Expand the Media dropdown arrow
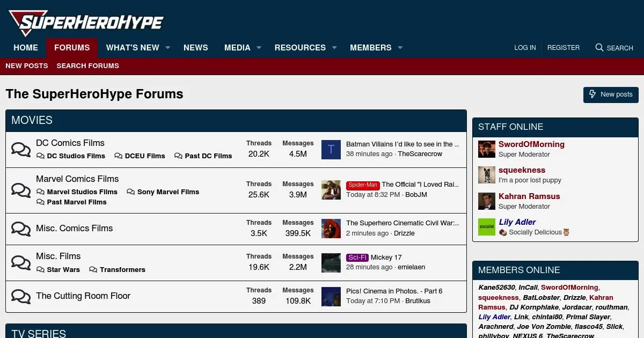Screen dimensions: 644x338 [259, 48]
